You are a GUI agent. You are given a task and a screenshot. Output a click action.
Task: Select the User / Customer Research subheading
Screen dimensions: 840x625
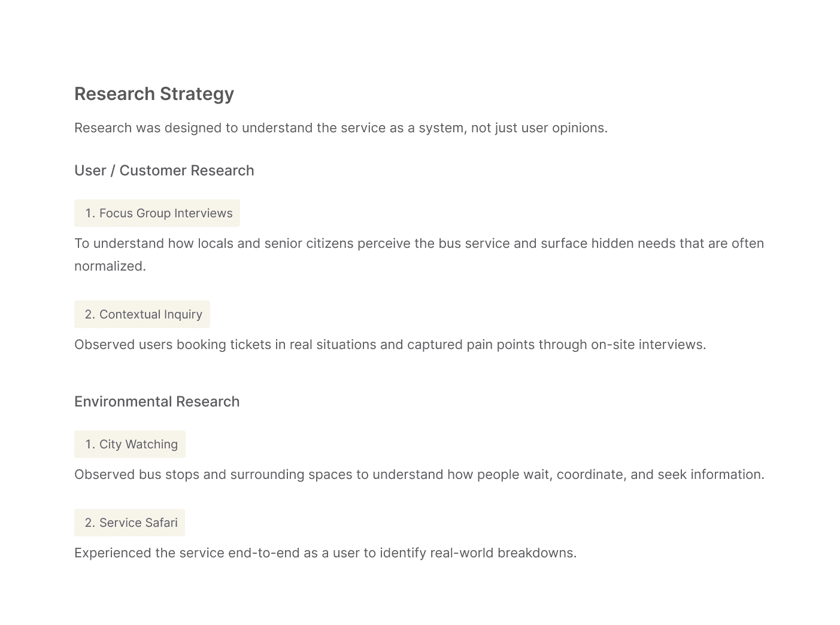pyautogui.click(x=164, y=171)
